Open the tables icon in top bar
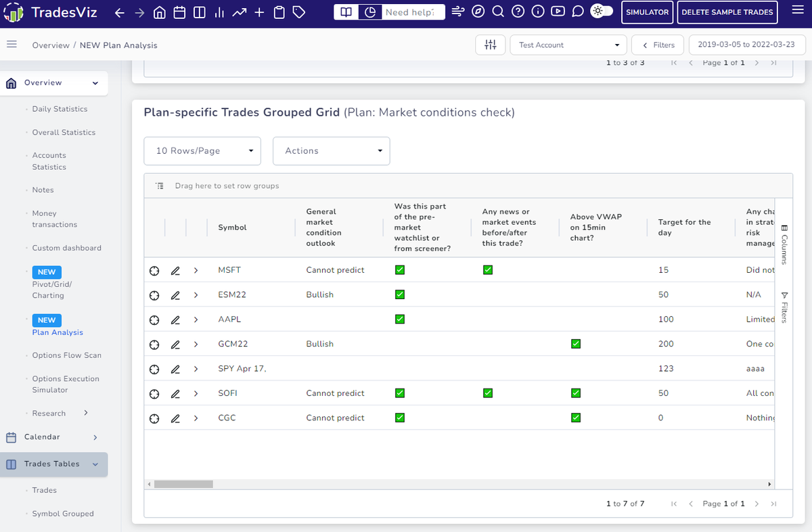The width and height of the screenshot is (812, 532). 199,12
